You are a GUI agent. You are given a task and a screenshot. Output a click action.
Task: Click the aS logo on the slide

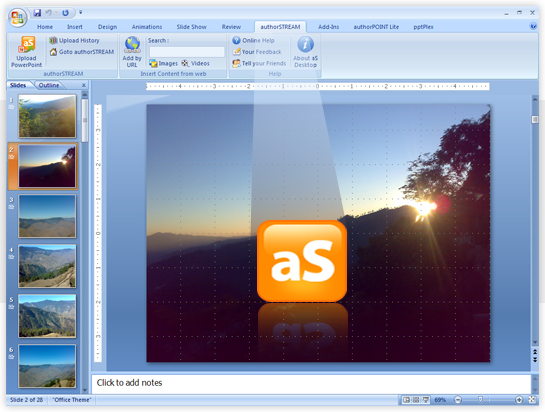302,261
